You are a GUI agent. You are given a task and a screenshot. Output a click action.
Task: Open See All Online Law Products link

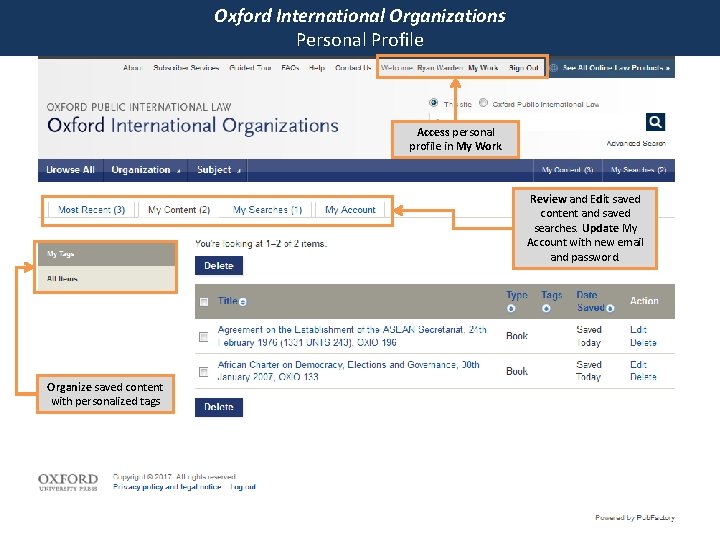coord(616,68)
